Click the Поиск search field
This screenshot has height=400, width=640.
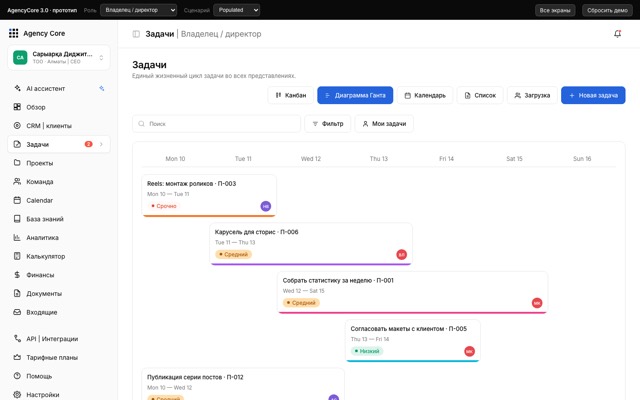[x=216, y=124]
